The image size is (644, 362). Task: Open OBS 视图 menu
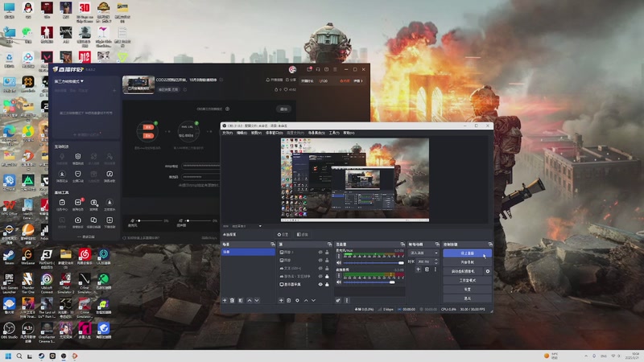[256, 133]
